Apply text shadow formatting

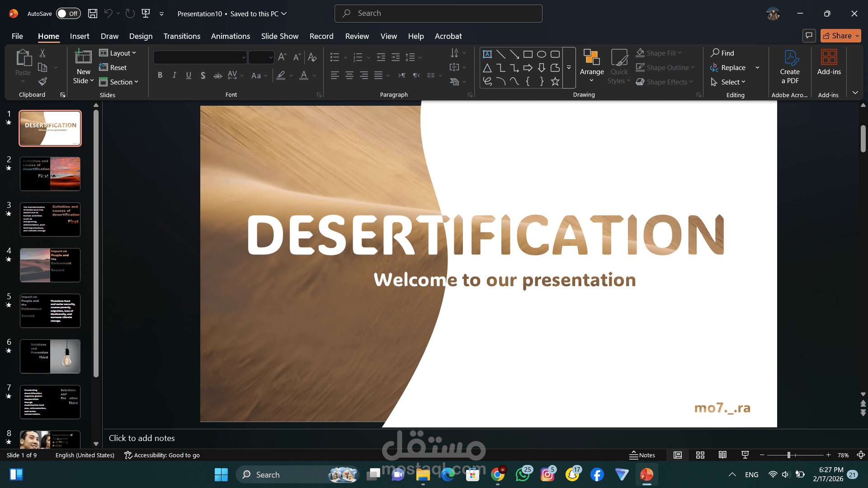tap(203, 75)
